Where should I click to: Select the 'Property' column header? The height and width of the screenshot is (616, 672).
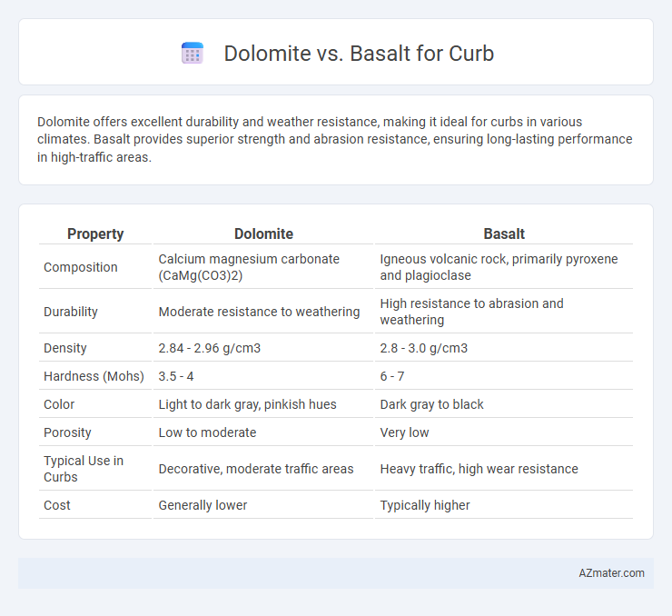95,233
